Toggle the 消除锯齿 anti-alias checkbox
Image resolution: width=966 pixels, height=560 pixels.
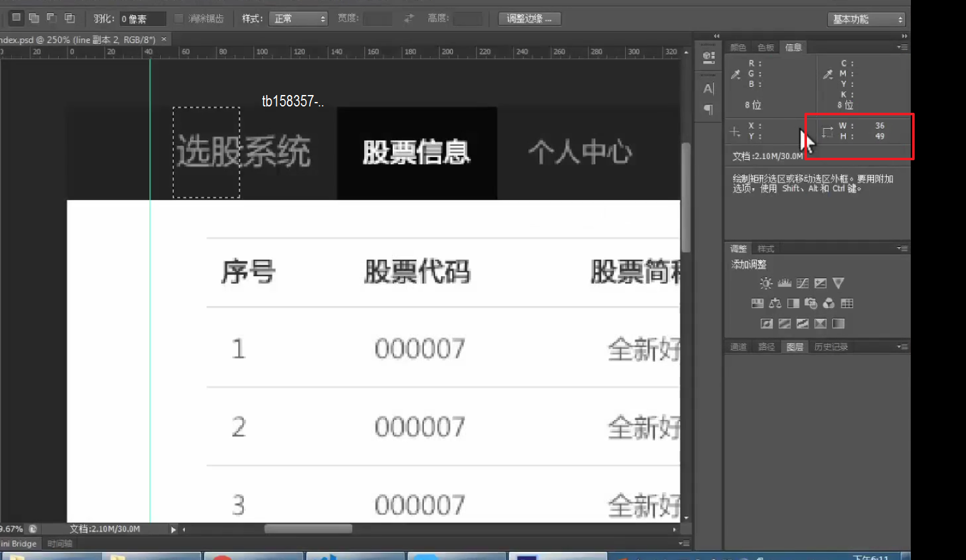click(x=179, y=18)
